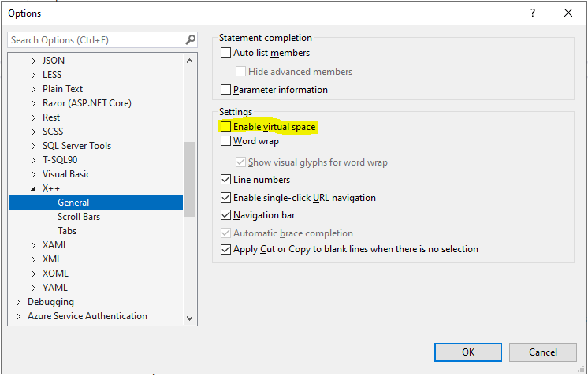Viewport: 588px width, 376px height.
Task: Open the Tabs page under X++
Action: [67, 231]
